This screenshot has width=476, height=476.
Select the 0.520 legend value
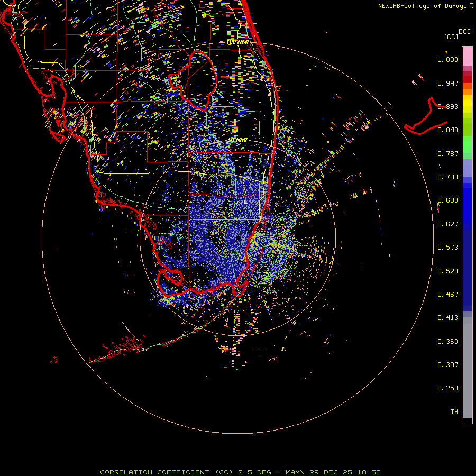[448, 271]
